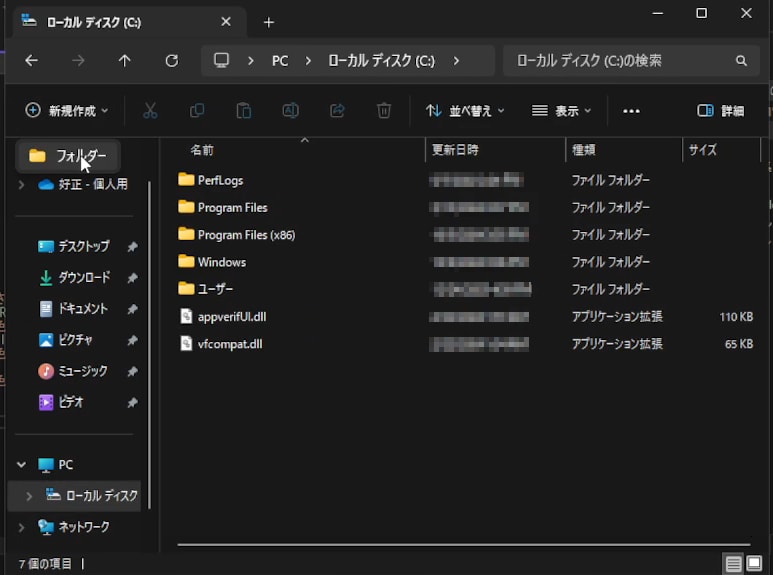This screenshot has height=575, width=773.
Task: Refresh the current folder view
Action: pos(172,61)
